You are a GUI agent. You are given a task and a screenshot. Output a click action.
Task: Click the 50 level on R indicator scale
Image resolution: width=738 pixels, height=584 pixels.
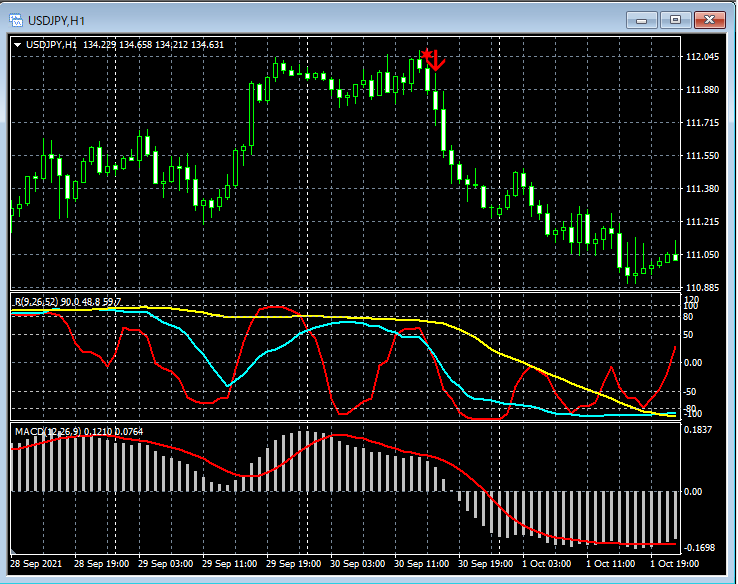pos(688,335)
